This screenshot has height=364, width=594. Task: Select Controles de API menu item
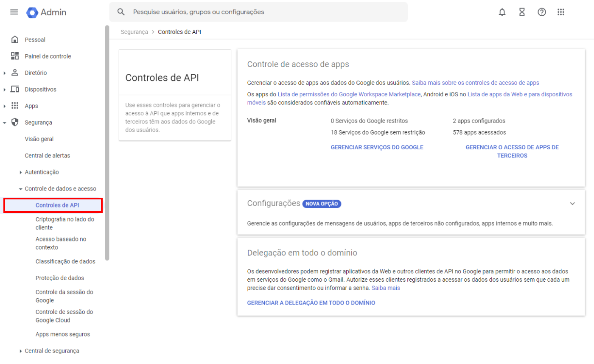53,205
